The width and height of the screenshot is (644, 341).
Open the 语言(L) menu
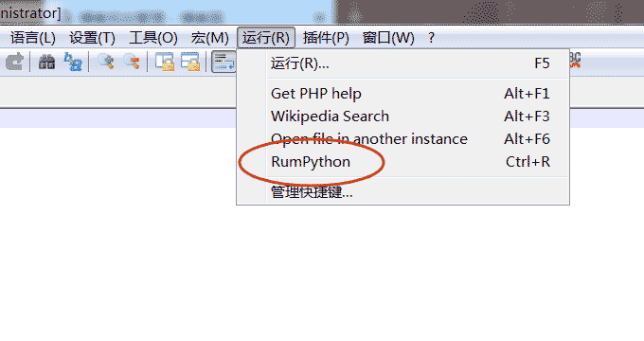(x=33, y=38)
